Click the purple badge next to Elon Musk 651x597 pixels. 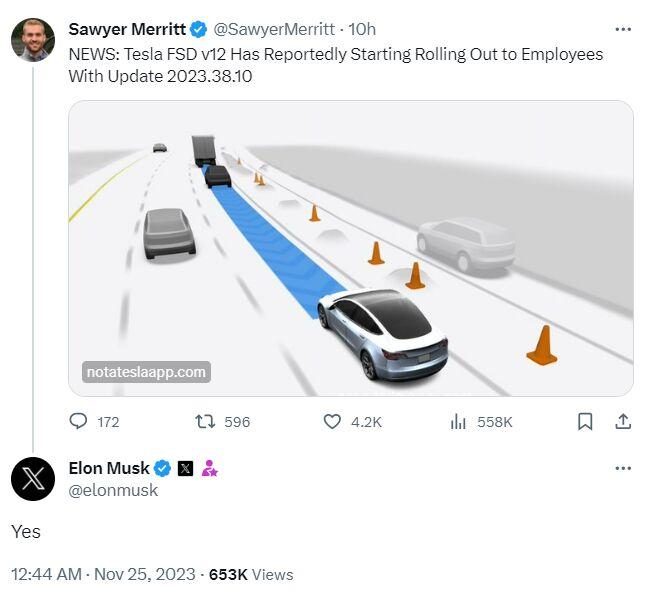(210, 468)
